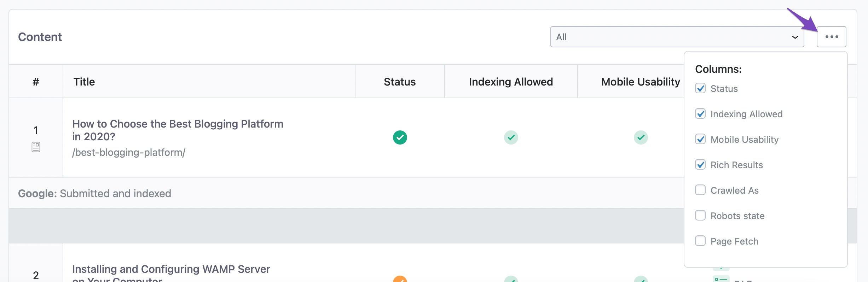Expand the All filter dropdown
This screenshot has height=282, width=868.
[677, 37]
